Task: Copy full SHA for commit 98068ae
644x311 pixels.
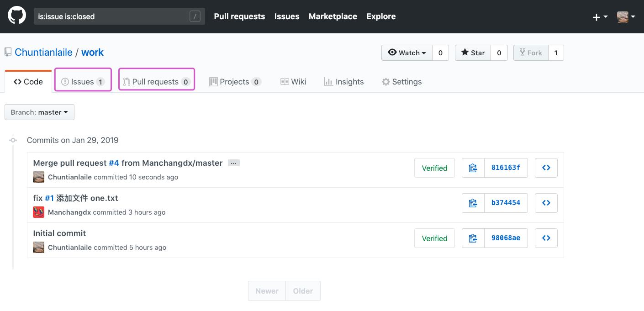Action: 473,238
